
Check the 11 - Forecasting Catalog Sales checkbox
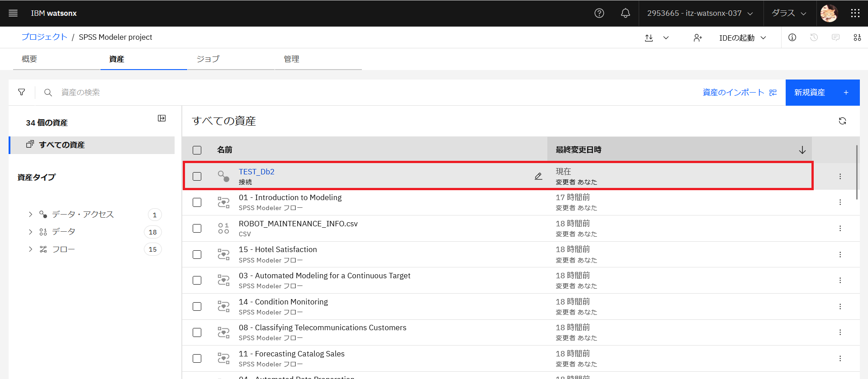click(x=197, y=358)
